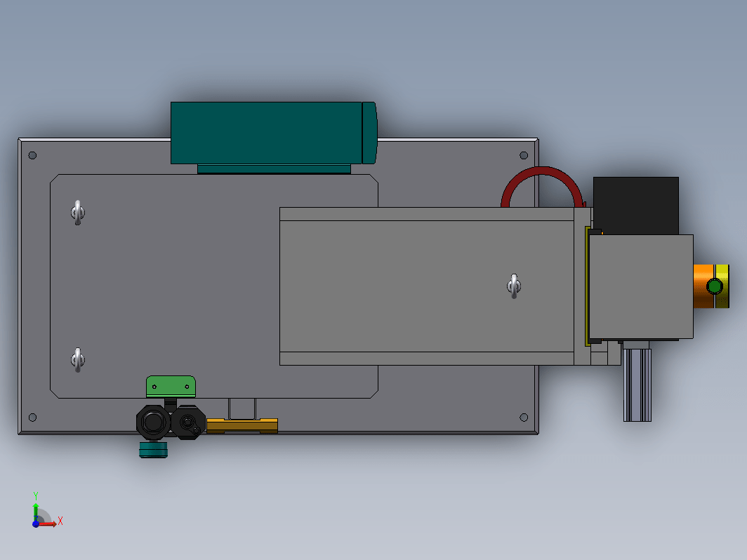Pick the brass-colored bar along the plate edge

(242, 426)
